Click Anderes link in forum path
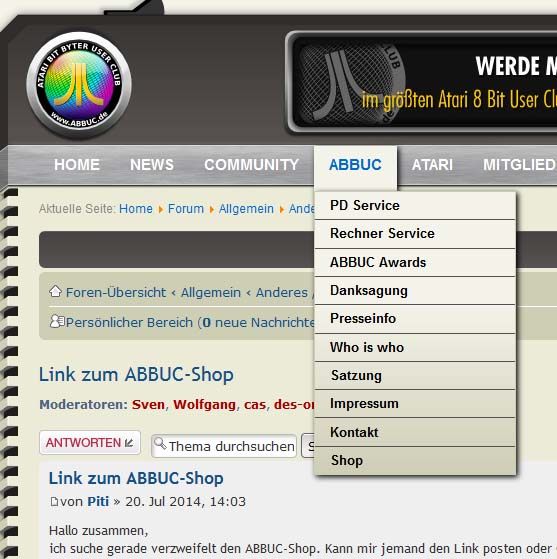 pos(282,292)
